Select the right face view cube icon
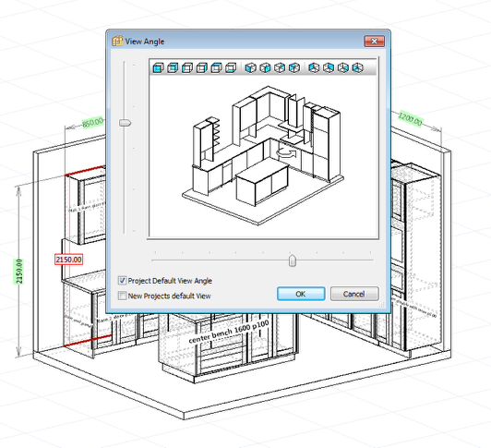The image size is (491, 448). click(x=201, y=67)
